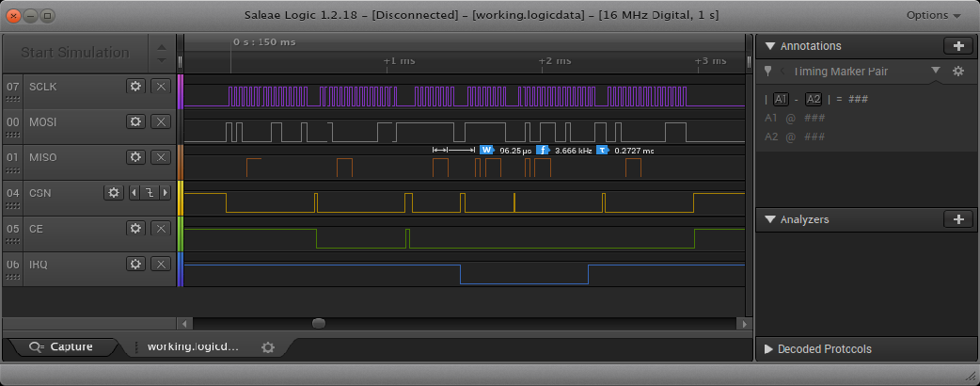Open tab settings gear beside working.logicd
Image resolution: width=980 pixels, height=386 pixels.
[268, 347]
